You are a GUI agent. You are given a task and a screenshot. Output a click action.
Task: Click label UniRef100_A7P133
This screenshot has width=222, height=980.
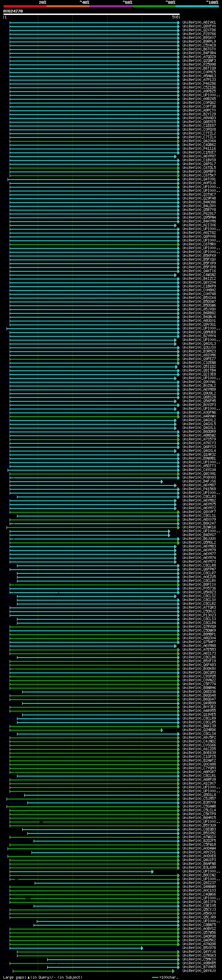pos(199,80)
